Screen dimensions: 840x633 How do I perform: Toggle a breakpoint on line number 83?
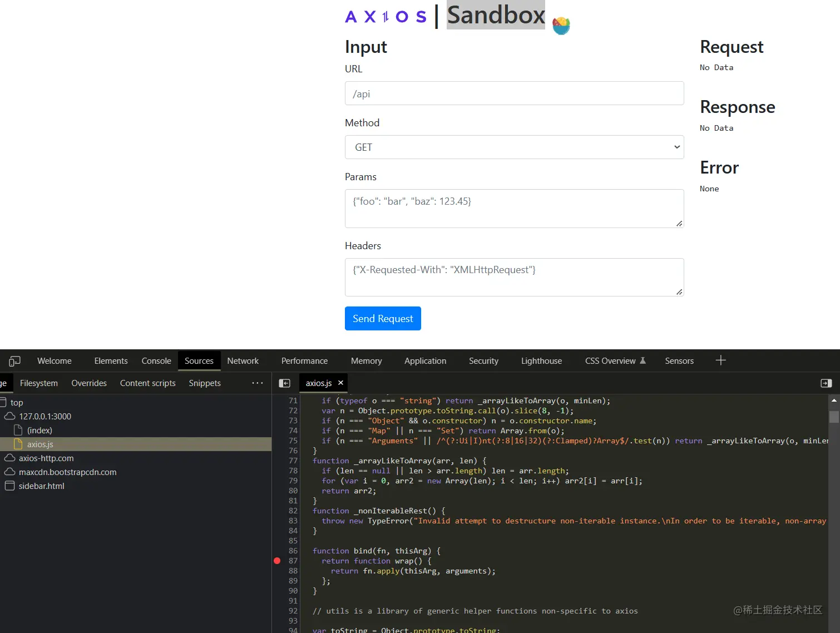click(293, 521)
